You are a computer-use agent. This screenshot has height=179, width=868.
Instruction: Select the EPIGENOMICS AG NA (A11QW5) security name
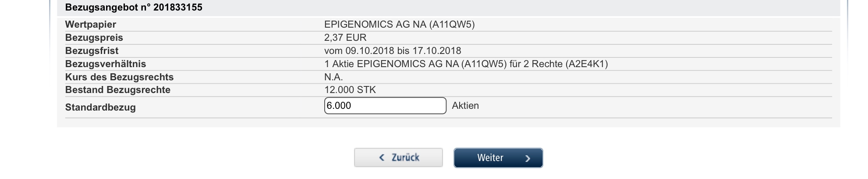399,25
